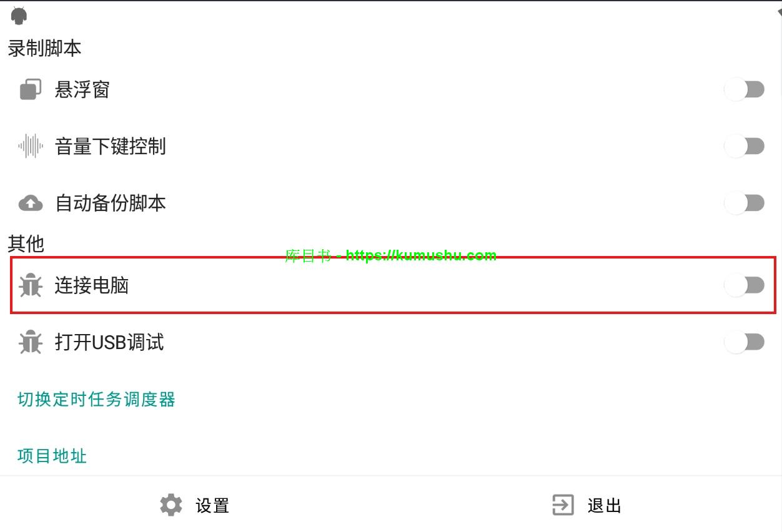The height and width of the screenshot is (532, 782).
Task: Toggle the 打开USB调试 switch
Action: [745, 342]
